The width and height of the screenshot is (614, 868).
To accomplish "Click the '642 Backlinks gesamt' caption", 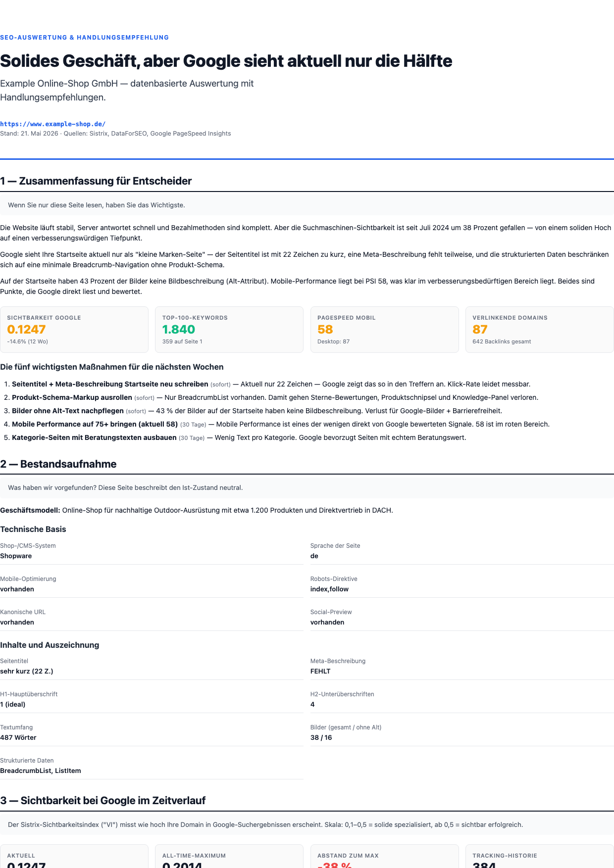I will point(502,341).
